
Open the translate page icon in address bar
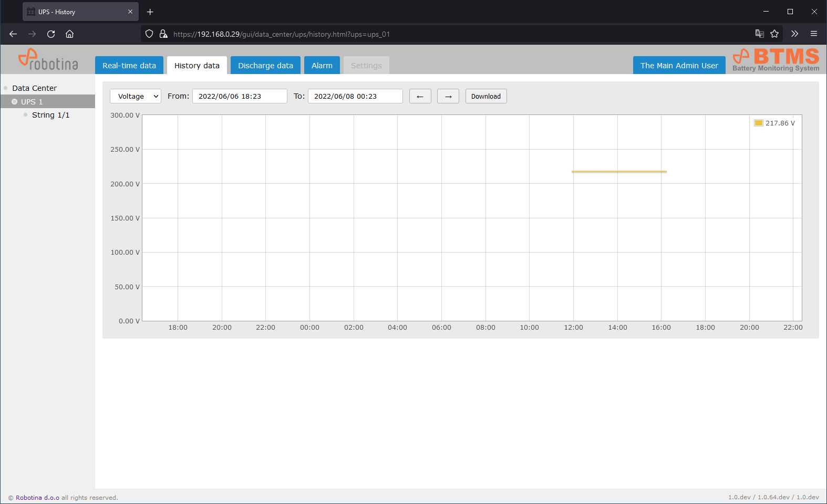pos(759,34)
